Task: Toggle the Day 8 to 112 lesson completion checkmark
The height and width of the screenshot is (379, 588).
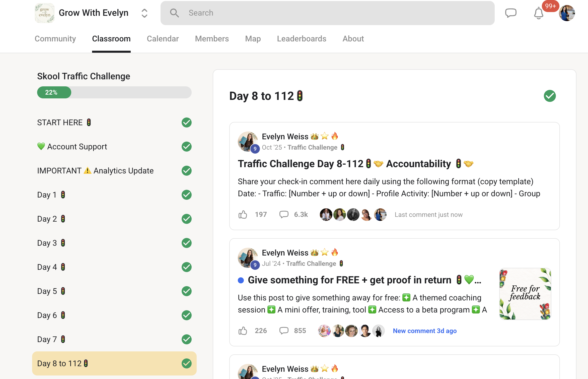Action: point(550,96)
